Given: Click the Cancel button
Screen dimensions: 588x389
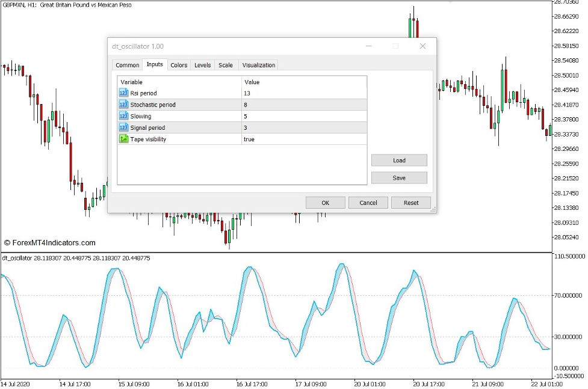Looking at the screenshot, I should coord(368,203).
